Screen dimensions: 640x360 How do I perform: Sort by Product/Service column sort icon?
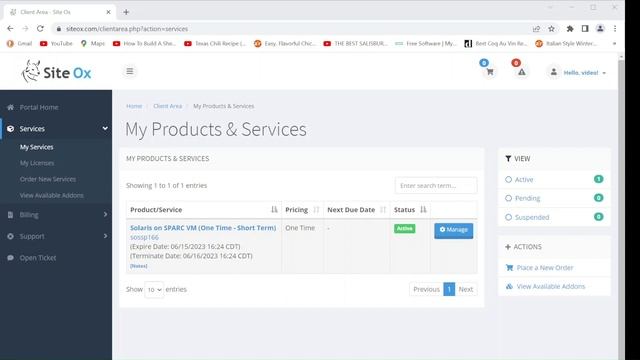pyautogui.click(x=274, y=209)
